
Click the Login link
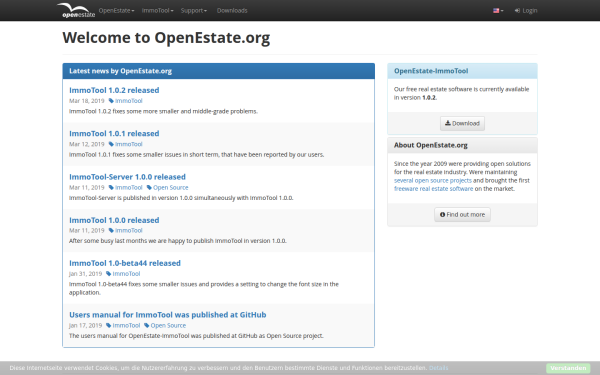tap(526, 11)
